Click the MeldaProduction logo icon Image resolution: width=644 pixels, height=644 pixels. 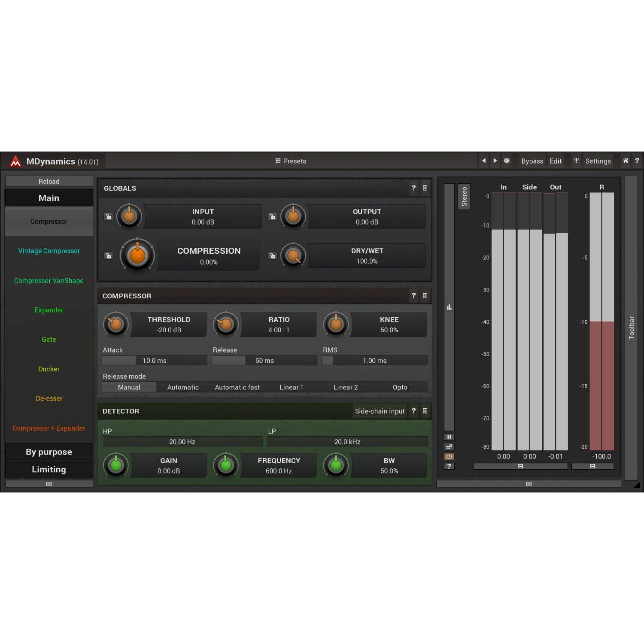(x=15, y=161)
